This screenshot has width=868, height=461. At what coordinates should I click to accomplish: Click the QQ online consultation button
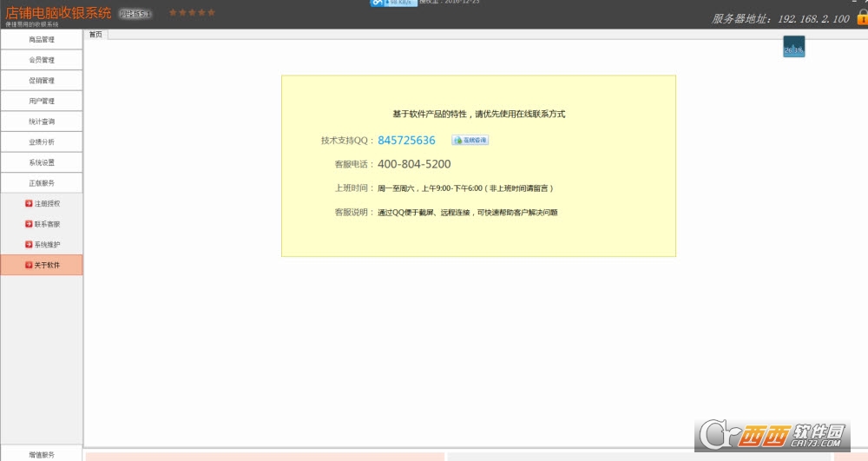(470, 140)
